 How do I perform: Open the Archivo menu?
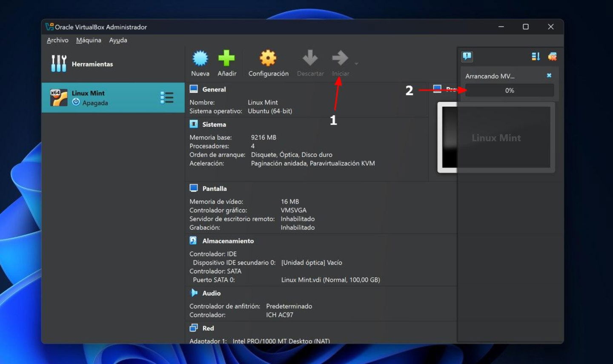point(57,40)
